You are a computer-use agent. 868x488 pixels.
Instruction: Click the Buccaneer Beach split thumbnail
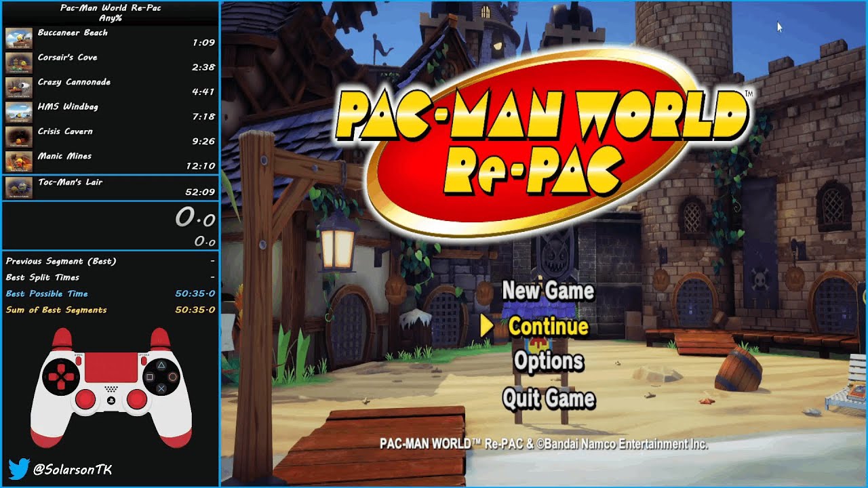[19, 38]
